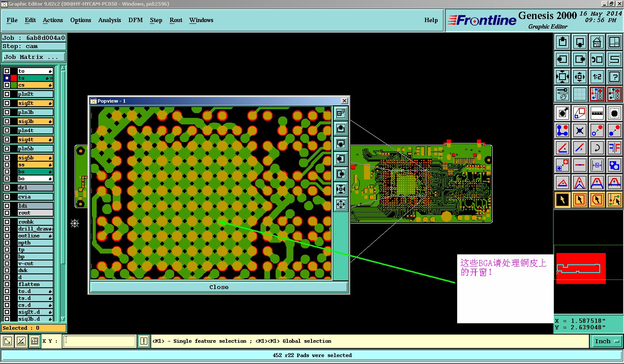The width and height of the screenshot is (624, 364).
Task: Select the red-blue diagonal line tool
Action: click(x=580, y=148)
